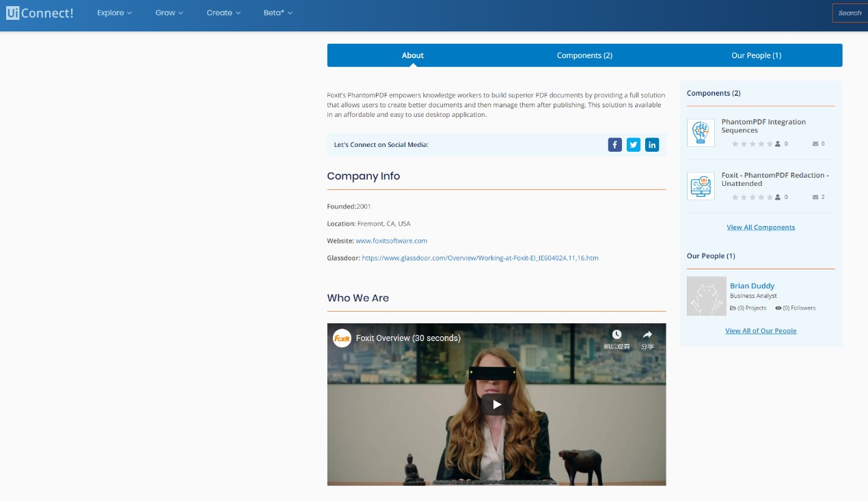Open Foxit - PhantomPDF Redaction - Unattended title
The height and width of the screenshot is (501, 868).
(775, 179)
